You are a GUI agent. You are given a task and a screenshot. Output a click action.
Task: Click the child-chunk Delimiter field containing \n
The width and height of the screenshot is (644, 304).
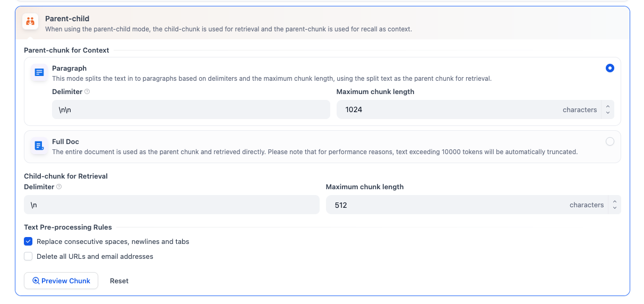(x=171, y=205)
